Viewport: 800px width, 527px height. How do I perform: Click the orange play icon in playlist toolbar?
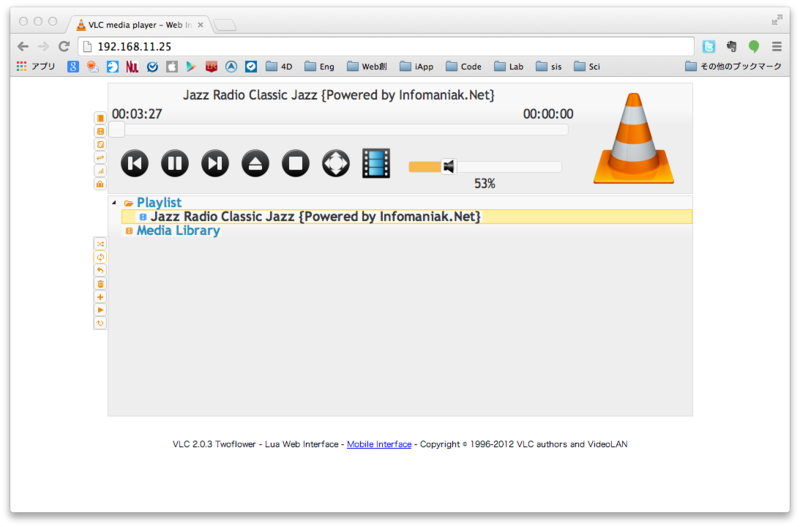pos(100,310)
